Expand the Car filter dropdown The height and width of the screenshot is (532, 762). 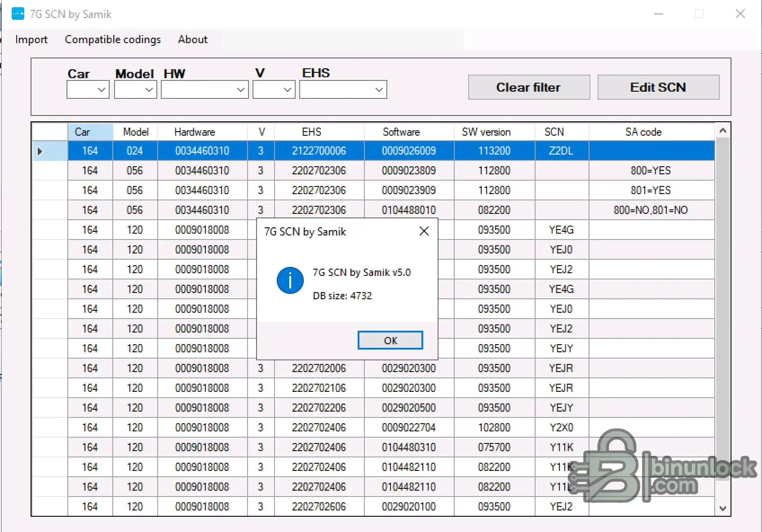[x=102, y=90]
